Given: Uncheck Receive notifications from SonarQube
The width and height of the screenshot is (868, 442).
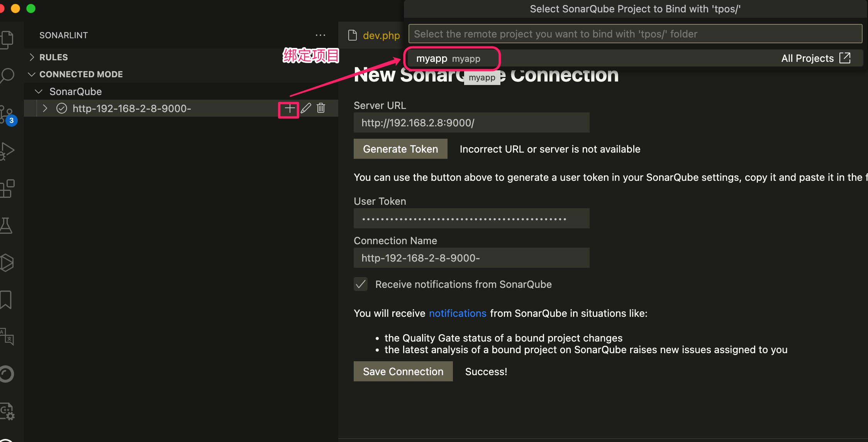Looking at the screenshot, I should tap(360, 284).
